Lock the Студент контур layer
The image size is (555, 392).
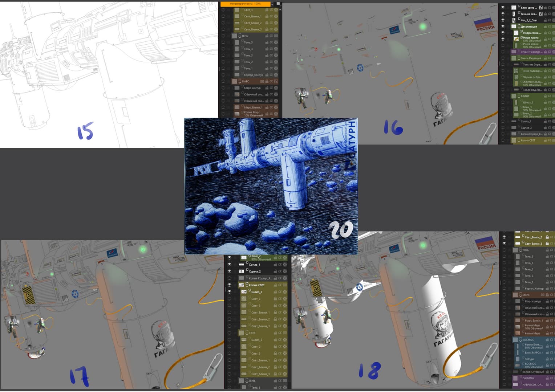pos(545,52)
